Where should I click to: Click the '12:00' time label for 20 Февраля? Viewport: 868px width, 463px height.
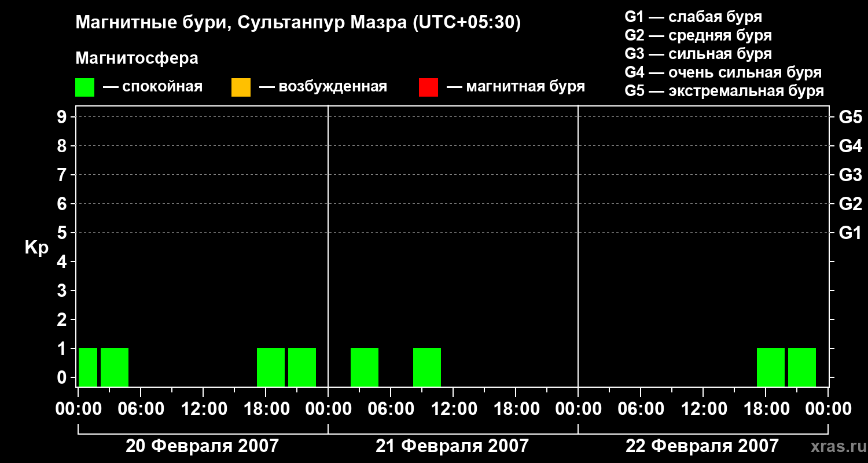tap(203, 409)
